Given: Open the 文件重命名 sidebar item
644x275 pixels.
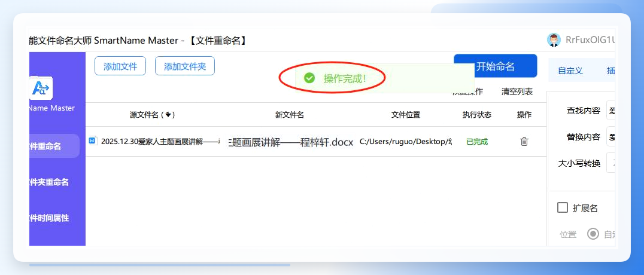Looking at the screenshot, I should click(x=54, y=146).
